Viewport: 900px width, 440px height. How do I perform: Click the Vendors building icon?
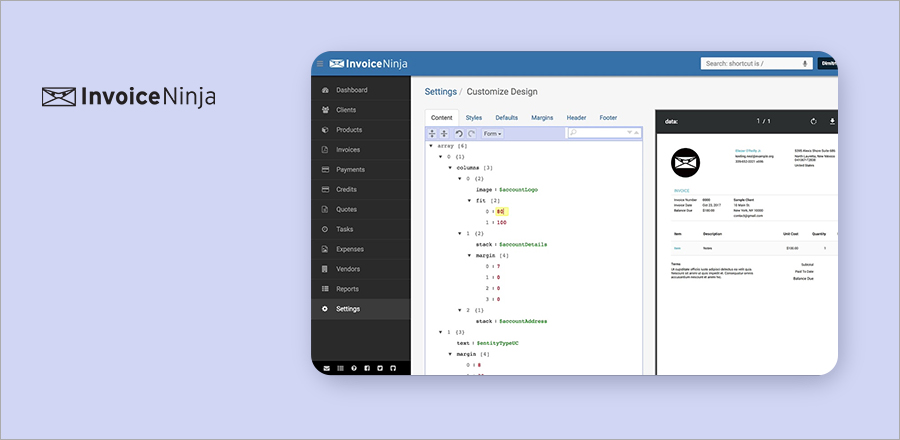coord(325,269)
